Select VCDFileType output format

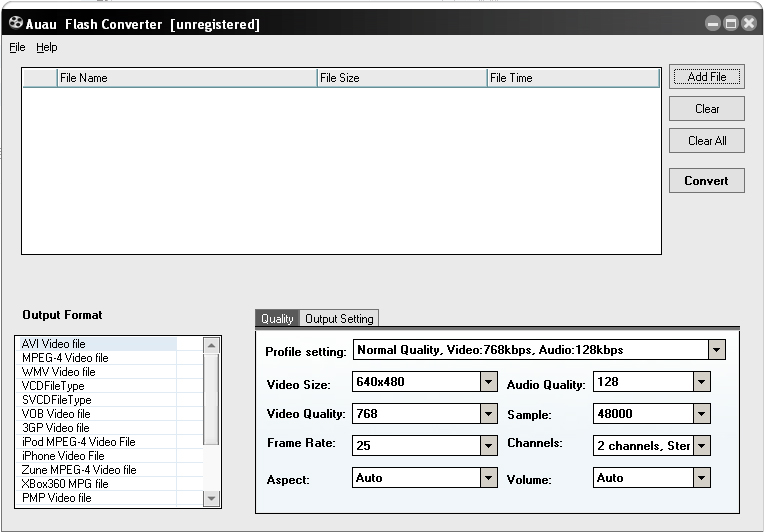96,386
